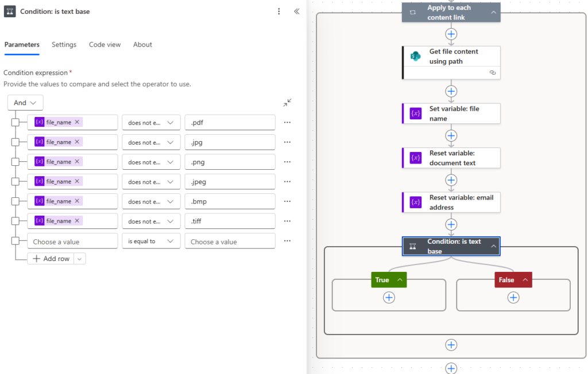The width and height of the screenshot is (588, 374).
Task: Collapse the False branch
Action: [x=525, y=280]
